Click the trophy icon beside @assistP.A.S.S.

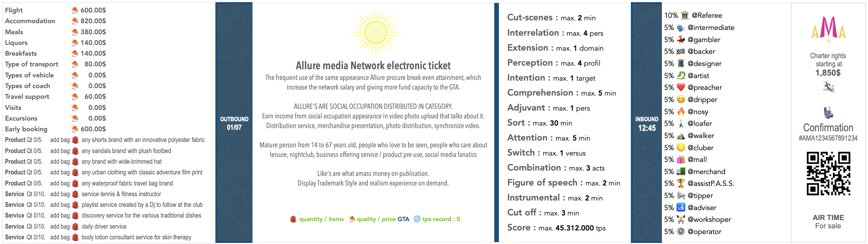681,183
